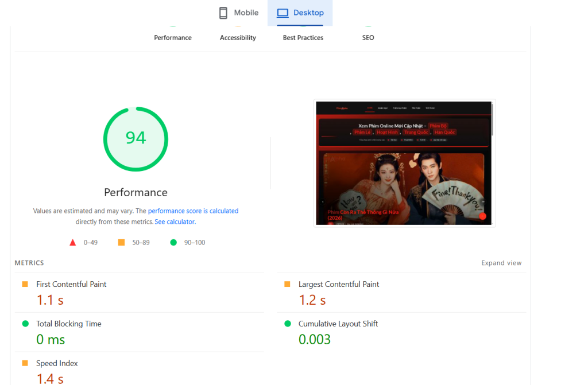Screen dimensions: 588x385
Task: Switch to the Mobile tab
Action: pyautogui.click(x=239, y=13)
